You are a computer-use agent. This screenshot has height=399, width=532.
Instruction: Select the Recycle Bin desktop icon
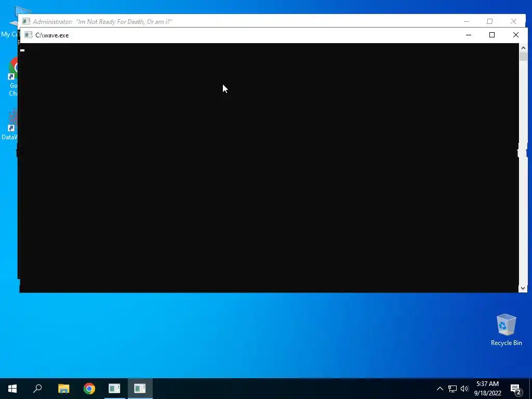pos(506,329)
